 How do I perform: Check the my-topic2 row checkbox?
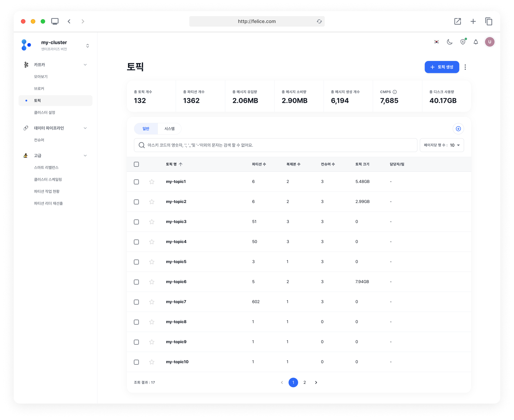[136, 202]
